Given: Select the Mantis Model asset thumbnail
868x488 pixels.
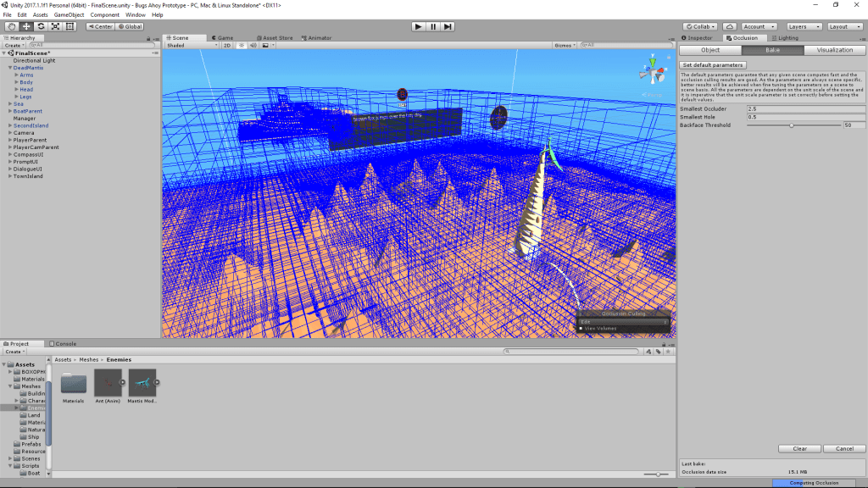Looking at the screenshot, I should click(142, 383).
